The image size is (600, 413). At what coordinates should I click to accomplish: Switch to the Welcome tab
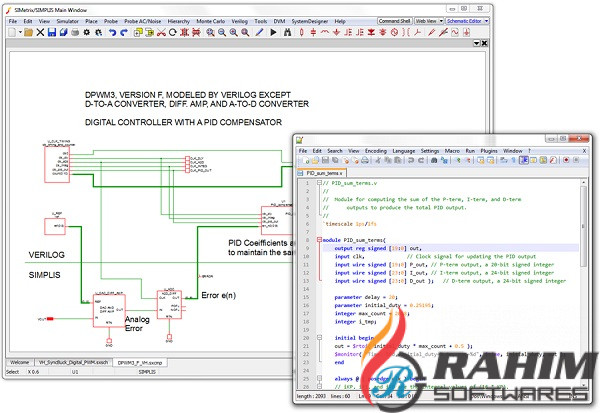20,362
